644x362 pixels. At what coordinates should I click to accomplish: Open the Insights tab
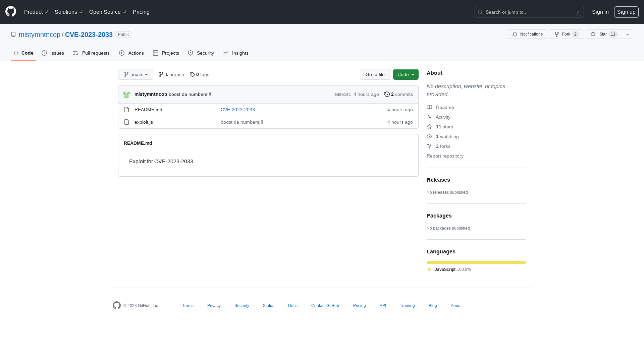235,53
